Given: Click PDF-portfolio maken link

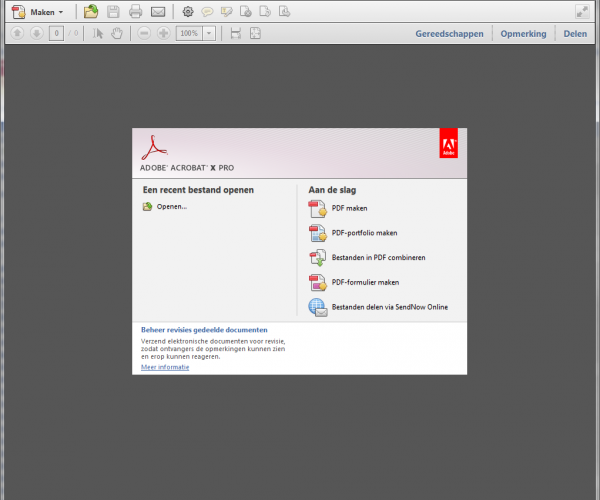Looking at the screenshot, I should coord(364,233).
